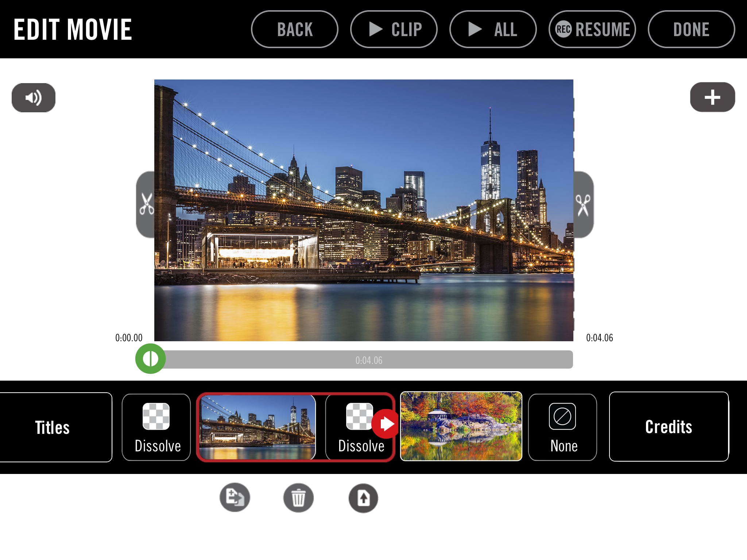
Task: Add new clip with the plus button
Action: tap(712, 97)
